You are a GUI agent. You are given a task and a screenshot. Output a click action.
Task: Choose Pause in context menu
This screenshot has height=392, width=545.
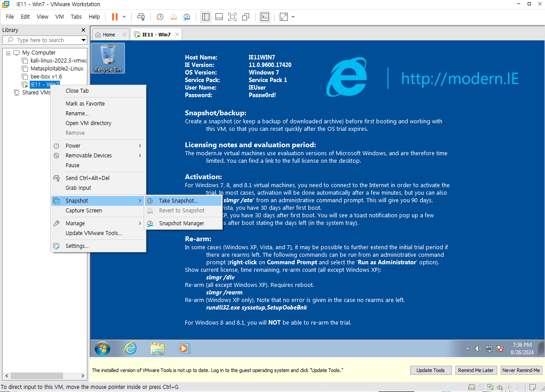coord(98,165)
